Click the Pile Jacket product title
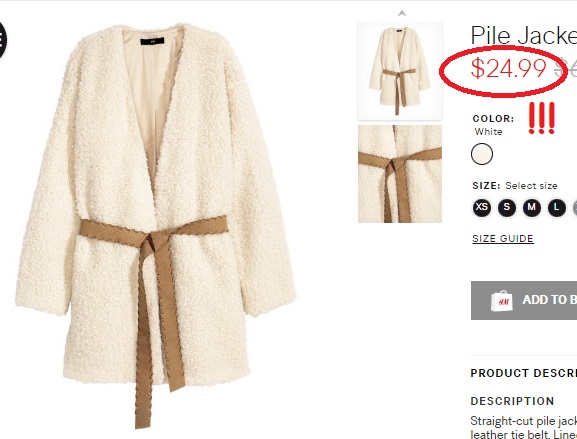Screen dimensions: 577x439 524,36
